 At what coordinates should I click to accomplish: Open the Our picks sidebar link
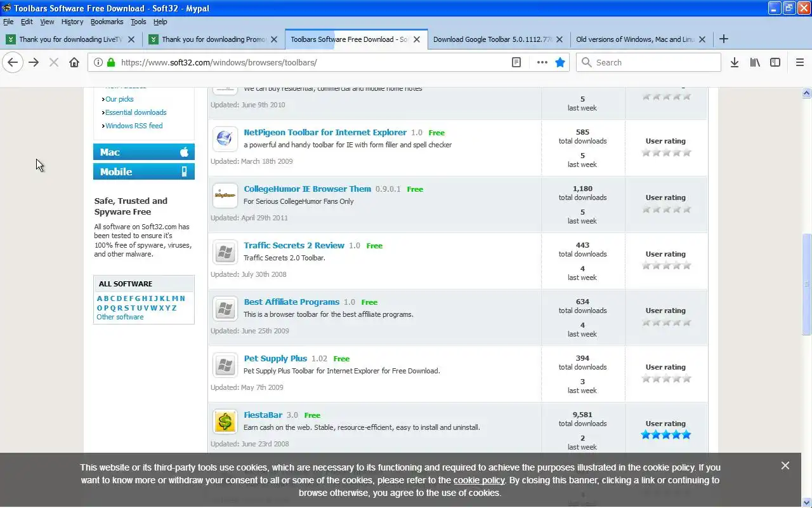(x=119, y=99)
